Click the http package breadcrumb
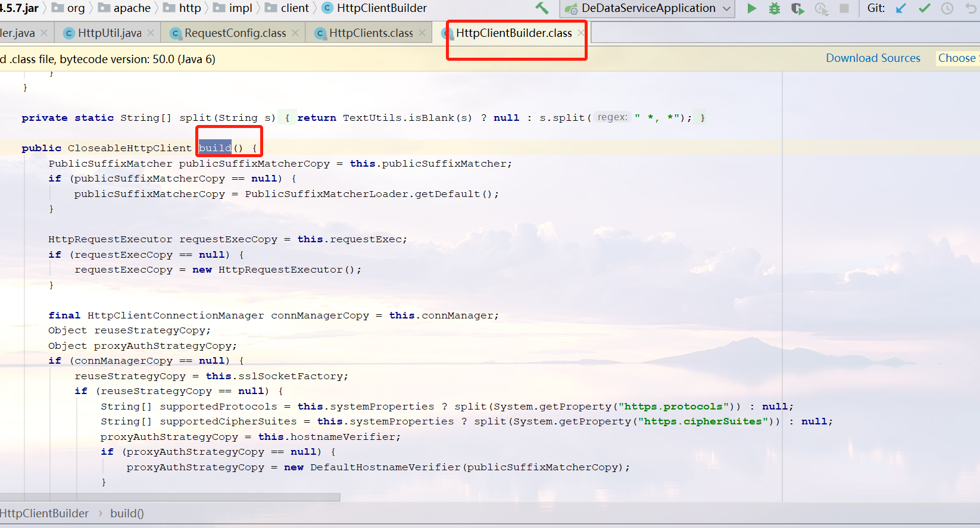 [x=182, y=8]
